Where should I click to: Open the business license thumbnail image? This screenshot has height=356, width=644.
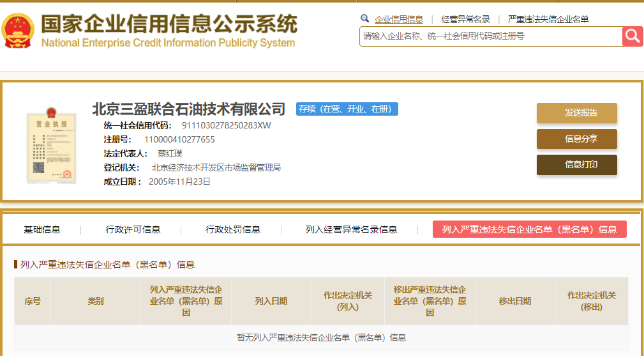point(51,145)
